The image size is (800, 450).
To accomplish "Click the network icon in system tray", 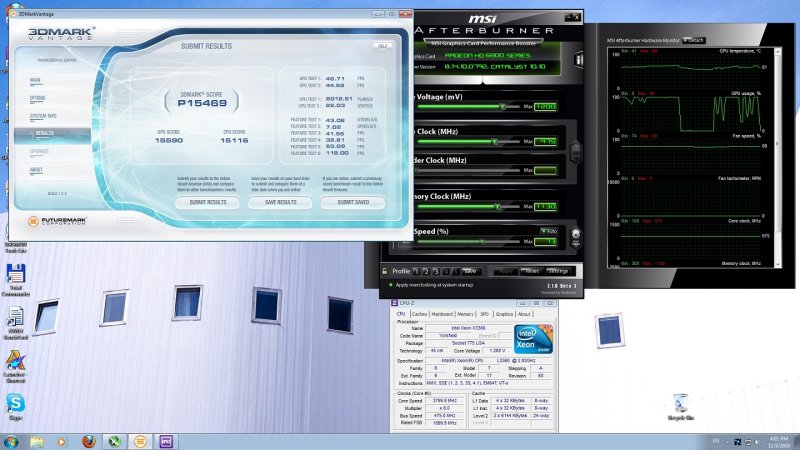I will pos(747,442).
